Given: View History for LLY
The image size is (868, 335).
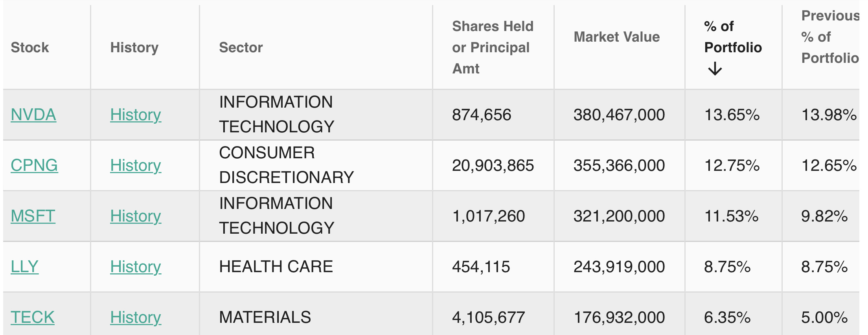Looking at the screenshot, I should [136, 267].
